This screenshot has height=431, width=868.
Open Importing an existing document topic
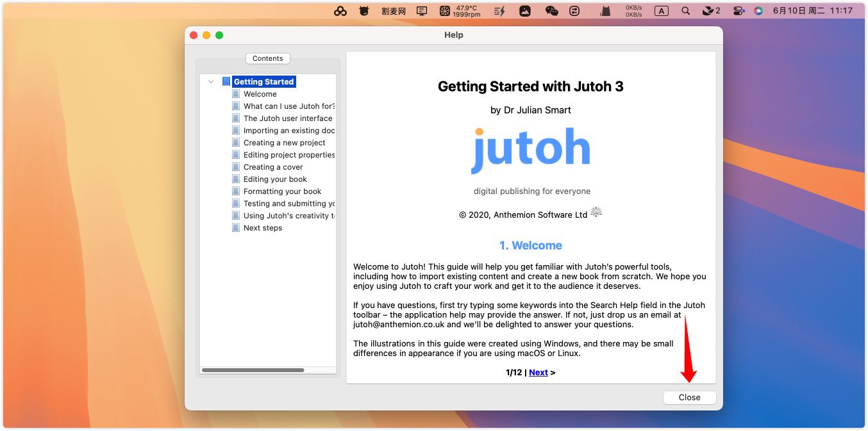click(288, 131)
